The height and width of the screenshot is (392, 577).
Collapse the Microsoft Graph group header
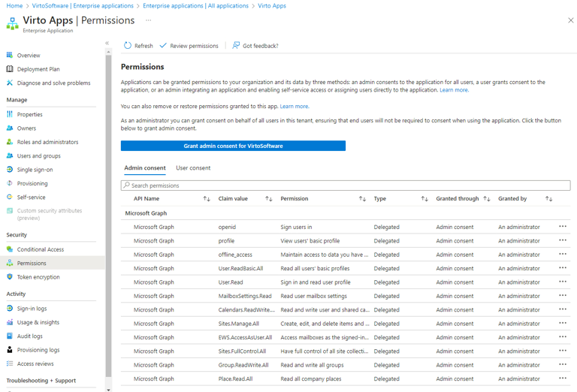pos(146,213)
